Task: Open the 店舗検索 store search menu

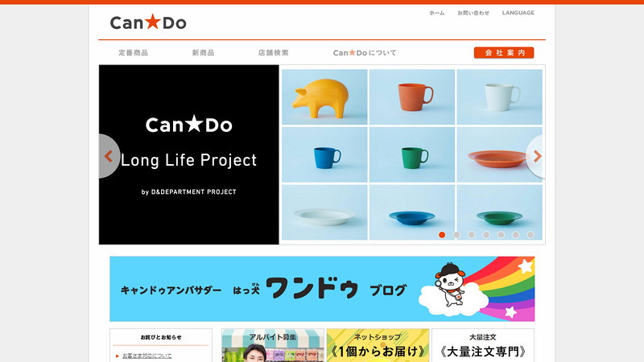Action: [x=273, y=52]
